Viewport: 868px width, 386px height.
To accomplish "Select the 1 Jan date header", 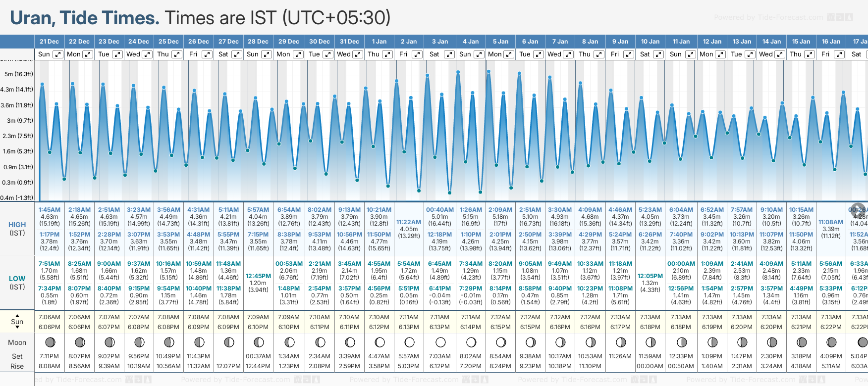I will (x=380, y=42).
